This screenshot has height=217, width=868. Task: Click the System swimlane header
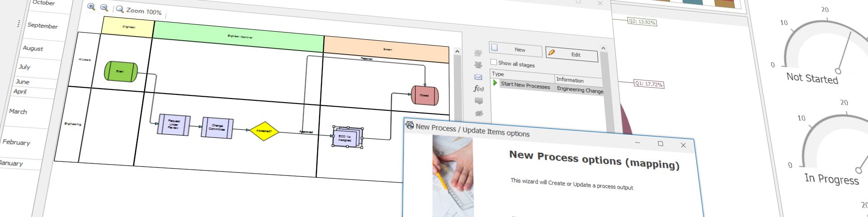pos(387,49)
